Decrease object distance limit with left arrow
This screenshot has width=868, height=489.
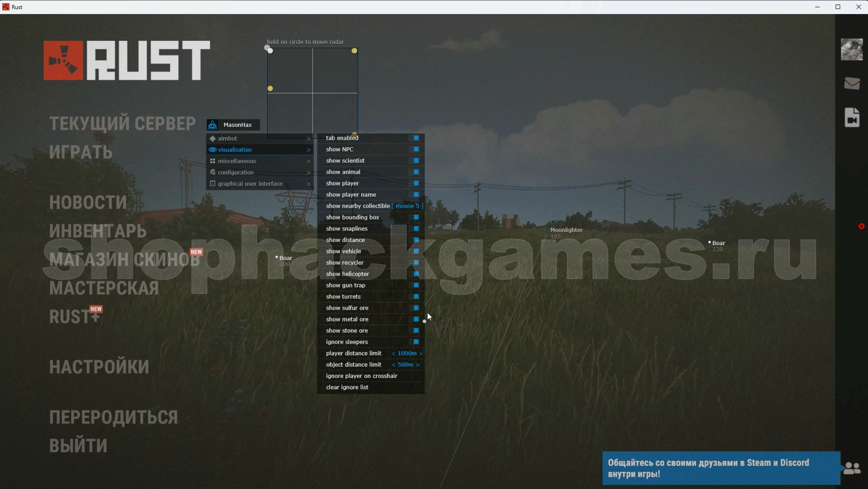click(x=393, y=365)
